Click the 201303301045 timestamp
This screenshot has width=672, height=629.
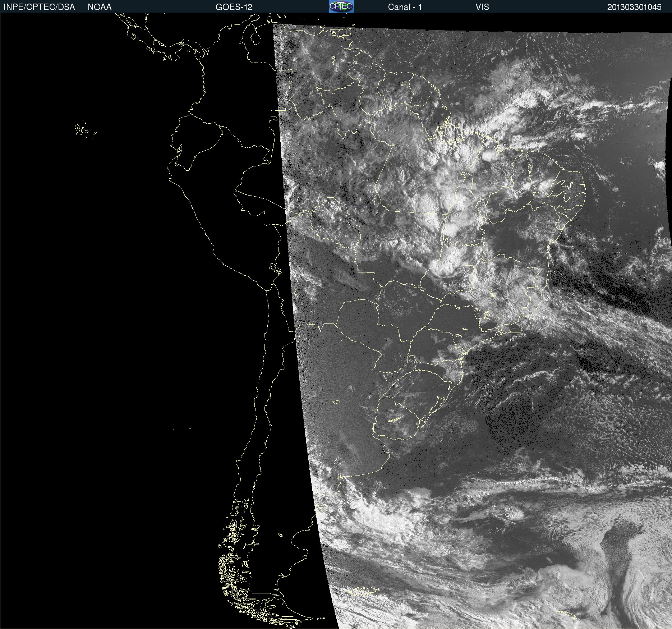click(x=634, y=7)
